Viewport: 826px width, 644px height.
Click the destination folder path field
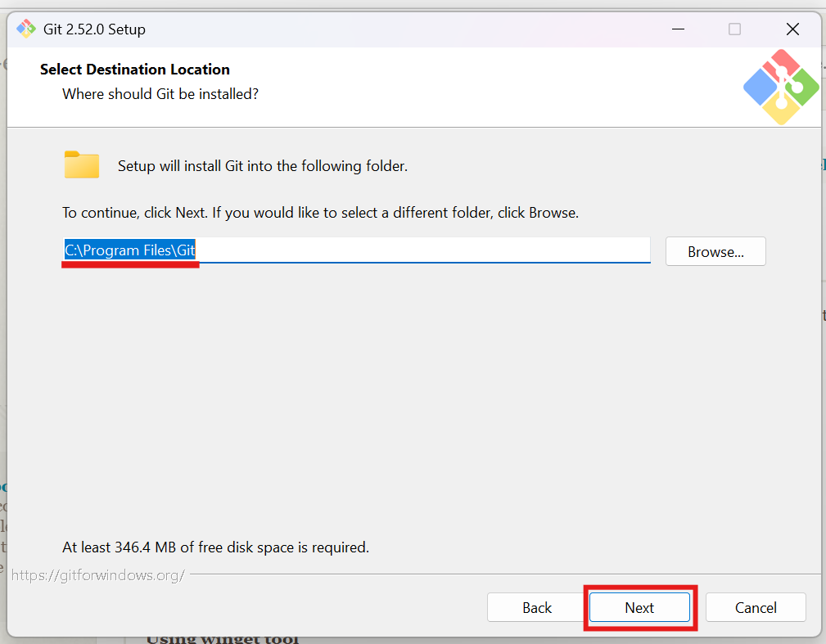(x=356, y=250)
